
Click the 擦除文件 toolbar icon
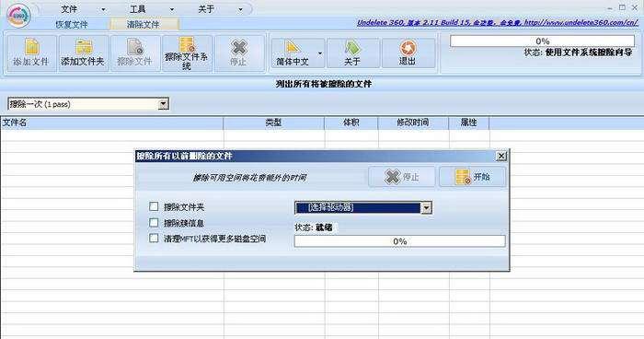click(x=135, y=46)
